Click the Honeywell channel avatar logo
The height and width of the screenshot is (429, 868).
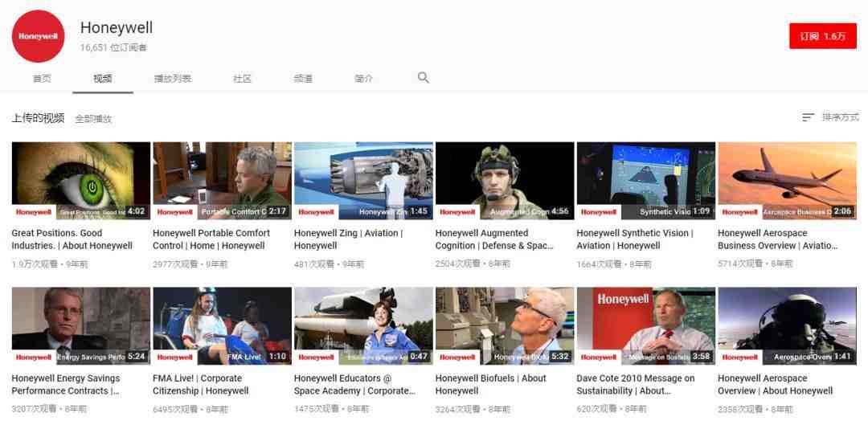[39, 36]
